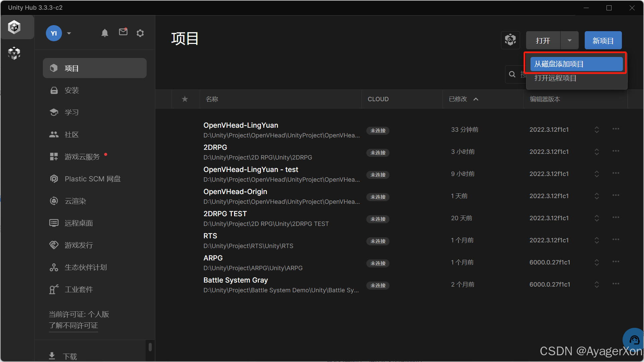Open more options for 2DRPG row
Viewport: 644px width, 362px height.
pyautogui.click(x=616, y=151)
